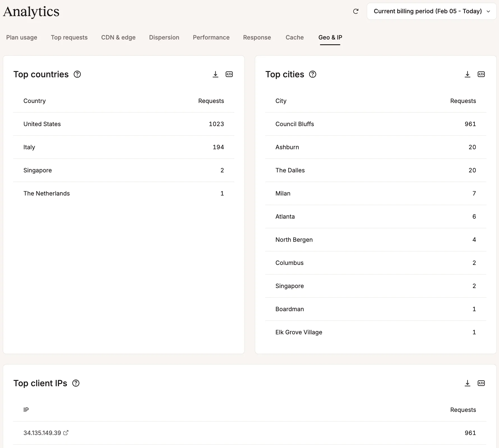Select the Council Bluffs city row
Screen dimensions: 499x448
375,124
